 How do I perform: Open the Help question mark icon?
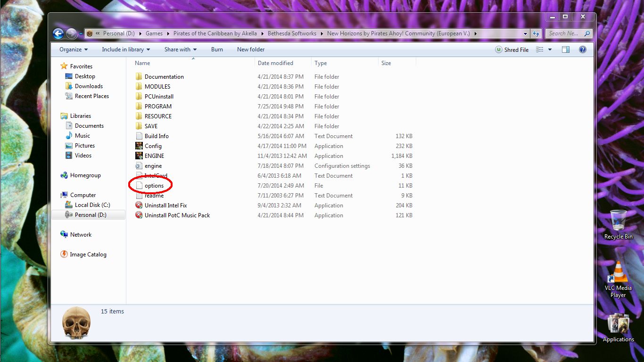(x=583, y=49)
